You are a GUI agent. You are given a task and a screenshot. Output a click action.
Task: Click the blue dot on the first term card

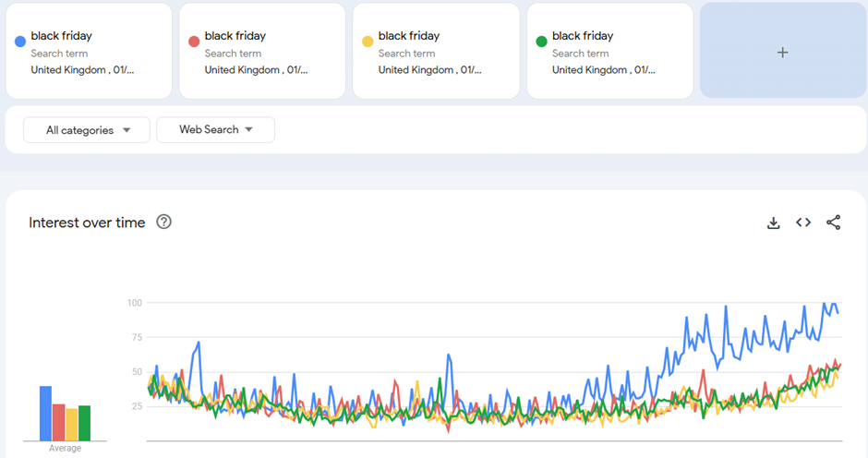(19, 42)
